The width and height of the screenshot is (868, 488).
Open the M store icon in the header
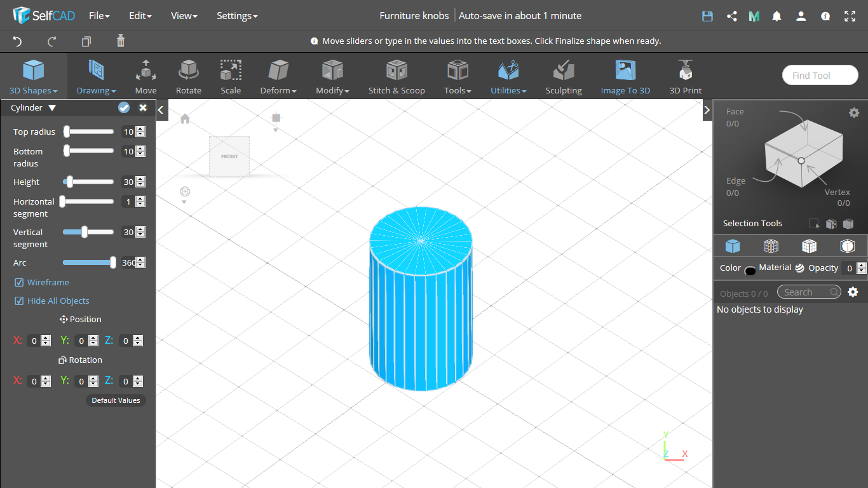pyautogui.click(x=754, y=17)
